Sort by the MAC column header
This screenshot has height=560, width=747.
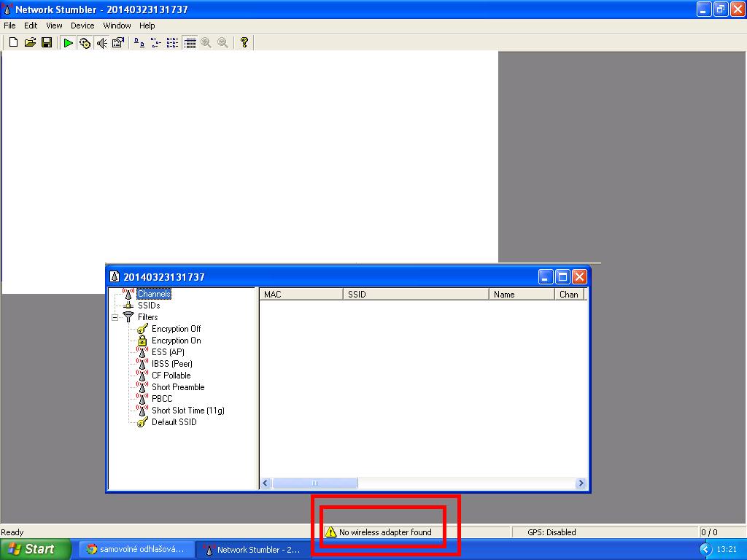click(x=301, y=295)
